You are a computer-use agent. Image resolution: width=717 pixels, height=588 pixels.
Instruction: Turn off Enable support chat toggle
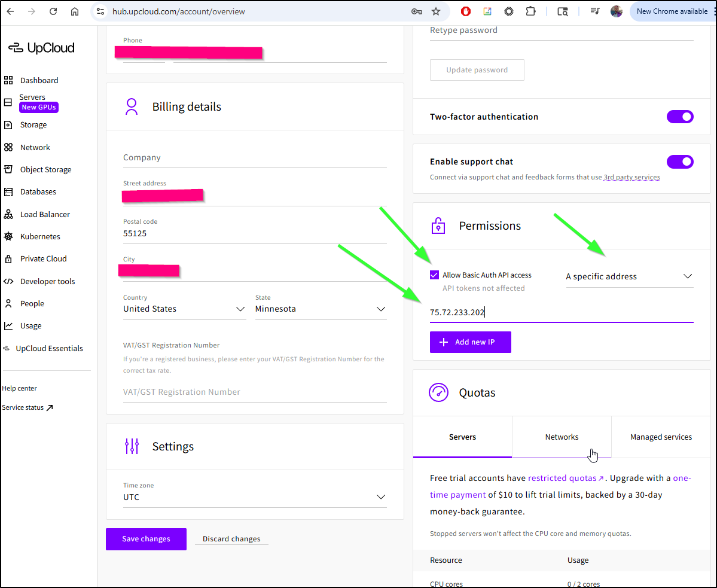point(680,162)
